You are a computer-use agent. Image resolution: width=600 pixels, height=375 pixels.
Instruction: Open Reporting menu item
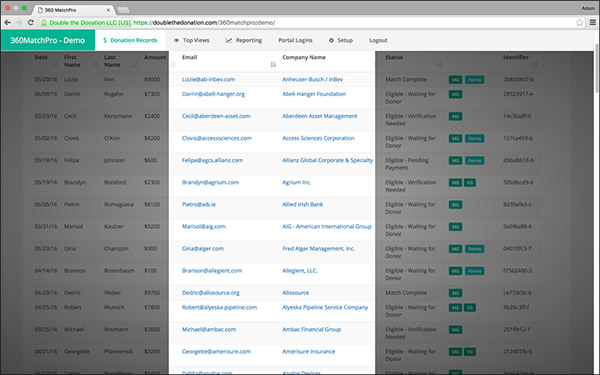pos(244,40)
